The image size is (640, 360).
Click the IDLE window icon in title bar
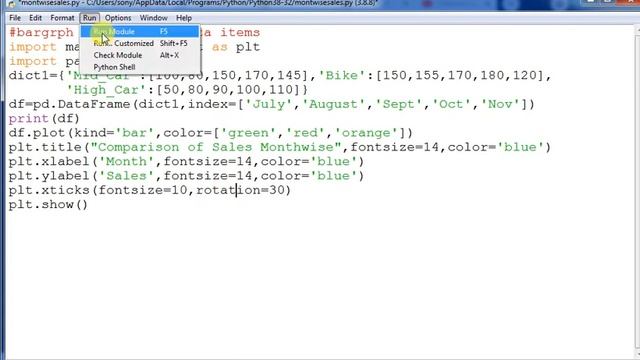coord(11,4)
